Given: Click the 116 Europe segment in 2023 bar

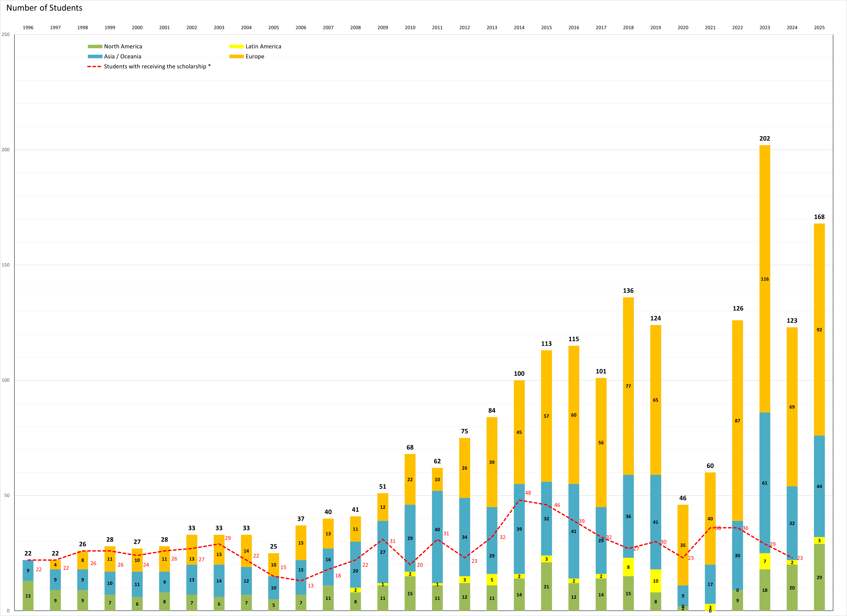Looking at the screenshot, I should (765, 279).
